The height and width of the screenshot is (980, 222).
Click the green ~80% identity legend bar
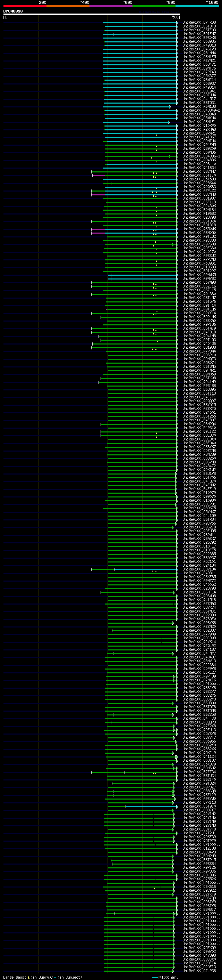coord(154,6)
